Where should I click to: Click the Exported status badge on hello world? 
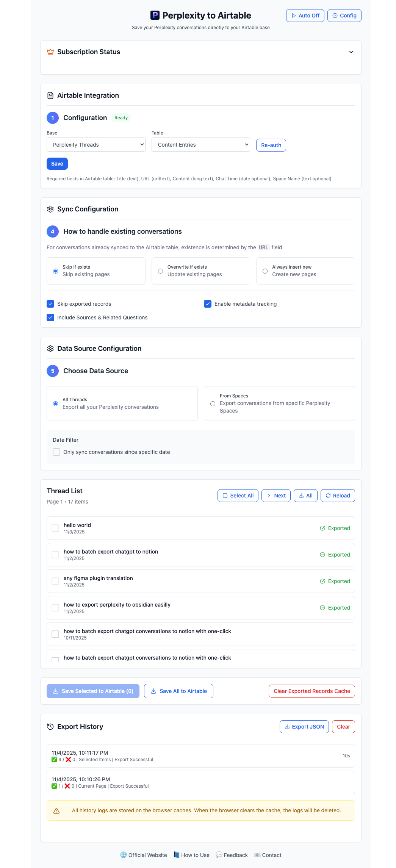click(x=335, y=528)
